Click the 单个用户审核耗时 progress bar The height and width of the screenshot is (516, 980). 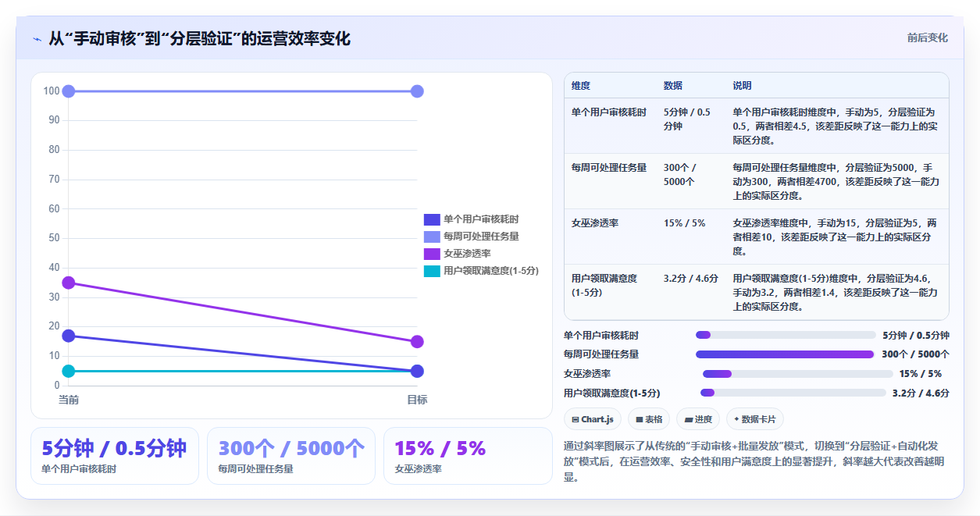(786, 335)
